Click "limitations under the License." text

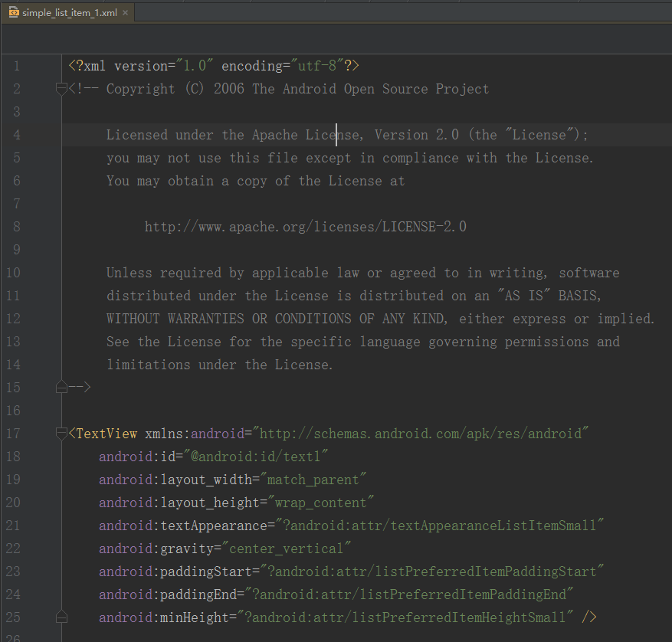pyautogui.click(x=219, y=365)
